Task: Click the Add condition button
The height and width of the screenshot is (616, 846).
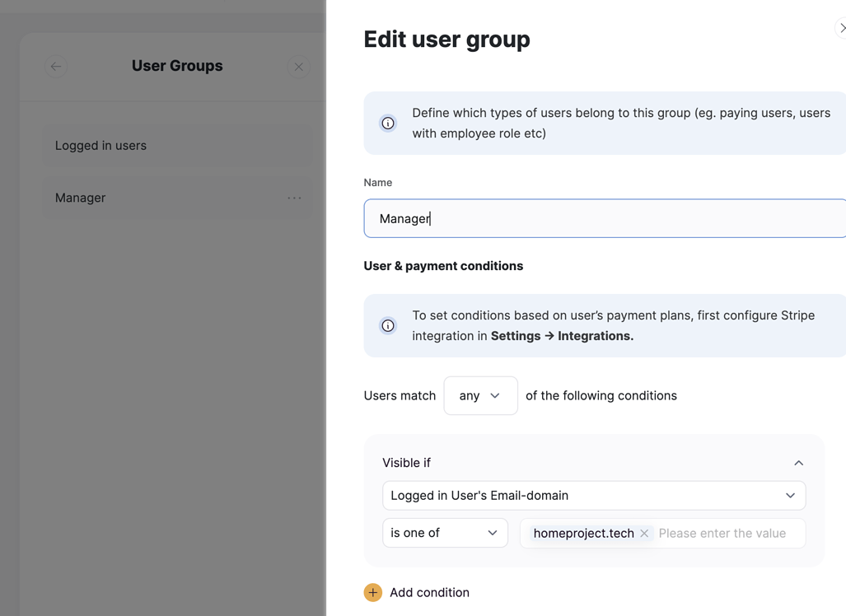Action: tap(429, 592)
